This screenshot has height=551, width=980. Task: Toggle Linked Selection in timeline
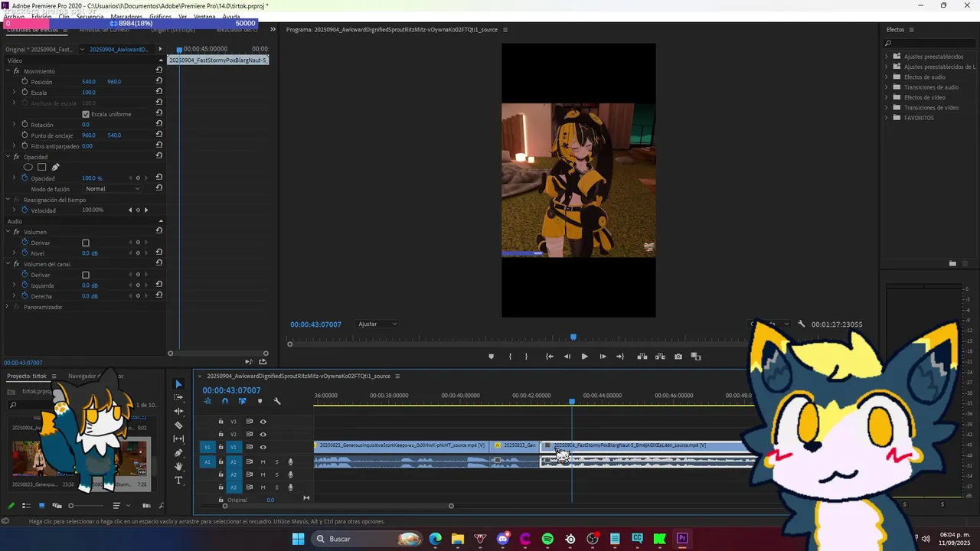pyautogui.click(x=242, y=401)
